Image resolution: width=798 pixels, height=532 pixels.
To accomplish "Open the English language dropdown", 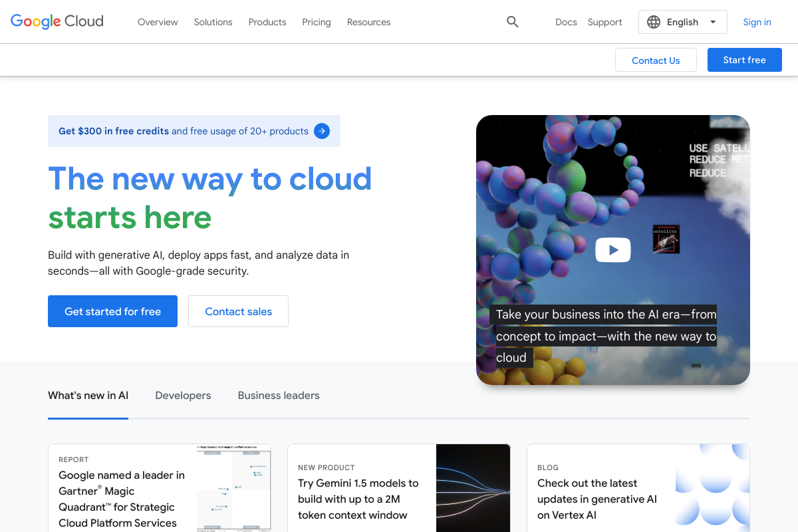I will coord(683,22).
